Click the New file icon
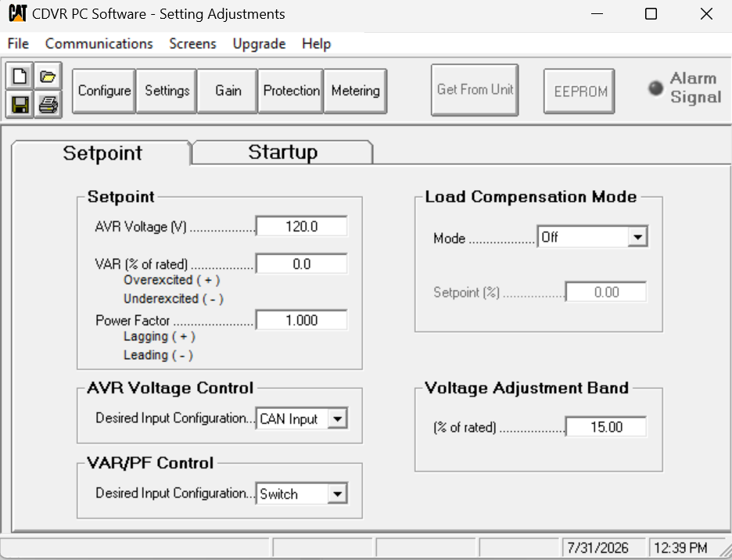 pyautogui.click(x=20, y=76)
